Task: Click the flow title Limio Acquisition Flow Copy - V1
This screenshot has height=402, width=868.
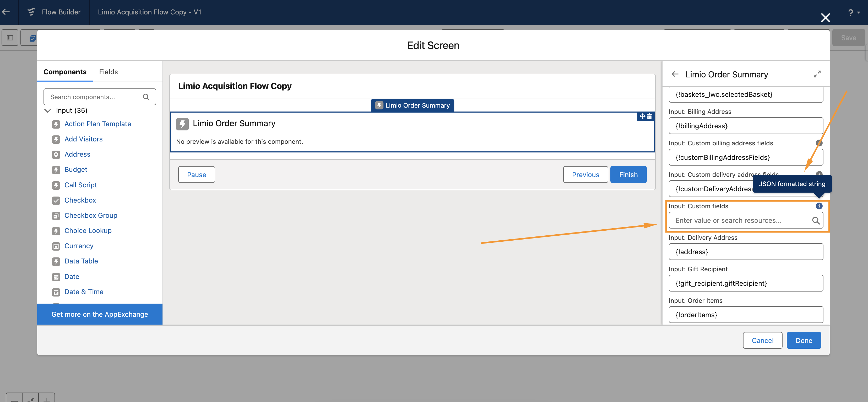Action: pos(150,12)
